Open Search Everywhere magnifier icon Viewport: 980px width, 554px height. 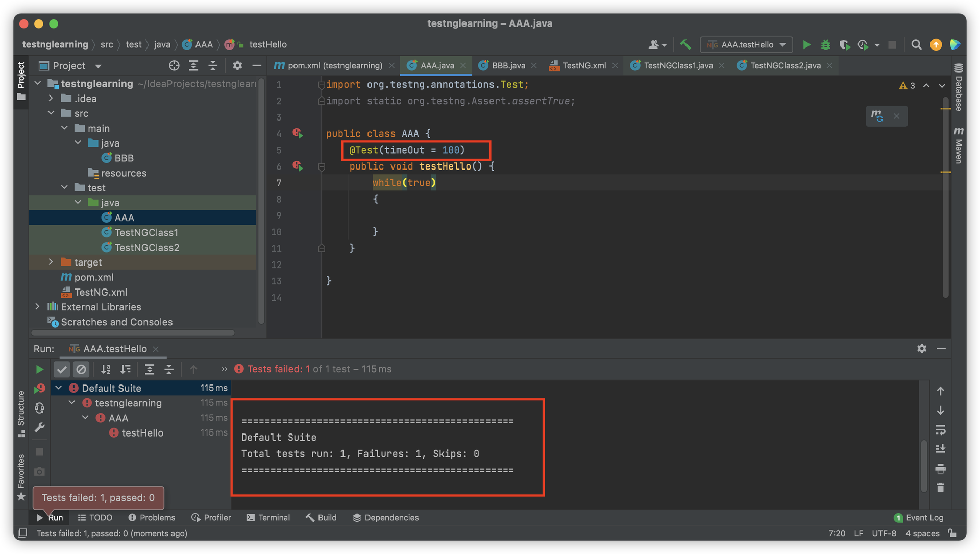pyautogui.click(x=916, y=45)
